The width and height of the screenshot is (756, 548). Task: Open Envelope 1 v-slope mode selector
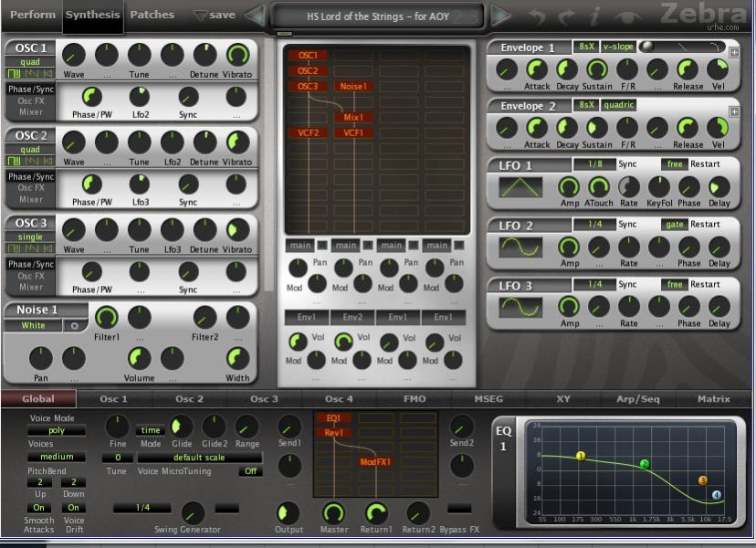(x=618, y=47)
